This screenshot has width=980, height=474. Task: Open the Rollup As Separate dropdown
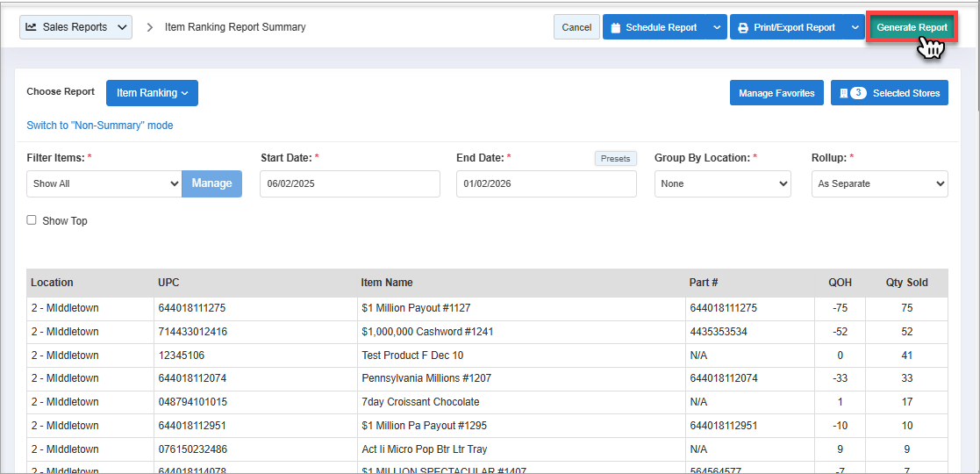[x=879, y=183]
